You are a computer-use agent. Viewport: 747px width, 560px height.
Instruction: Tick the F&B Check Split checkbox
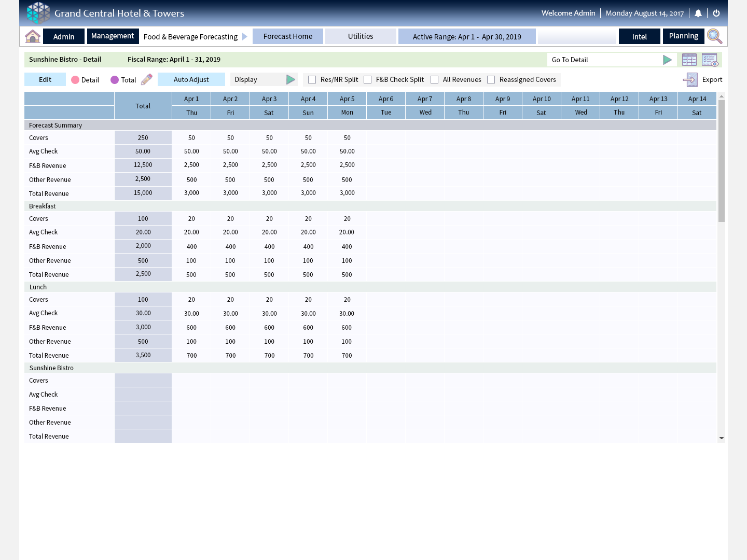click(368, 80)
